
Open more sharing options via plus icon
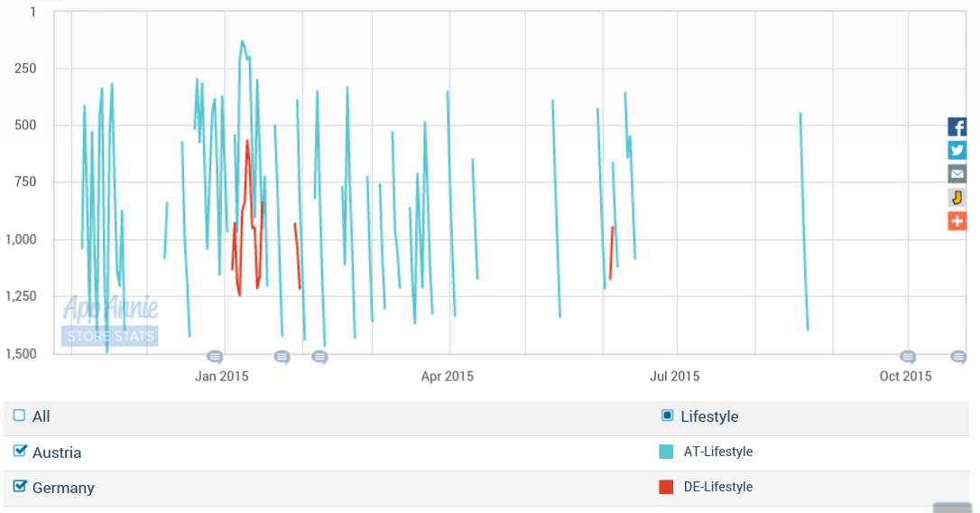pos(957,221)
